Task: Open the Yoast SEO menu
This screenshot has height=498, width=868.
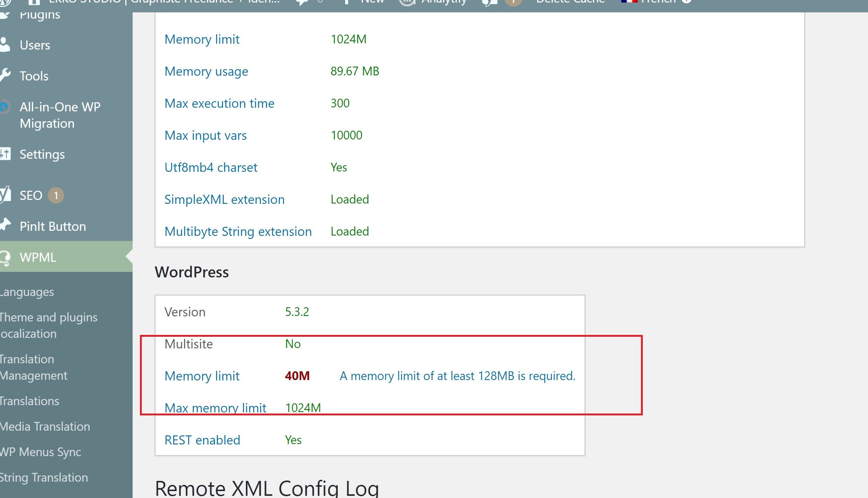Action: (x=31, y=195)
